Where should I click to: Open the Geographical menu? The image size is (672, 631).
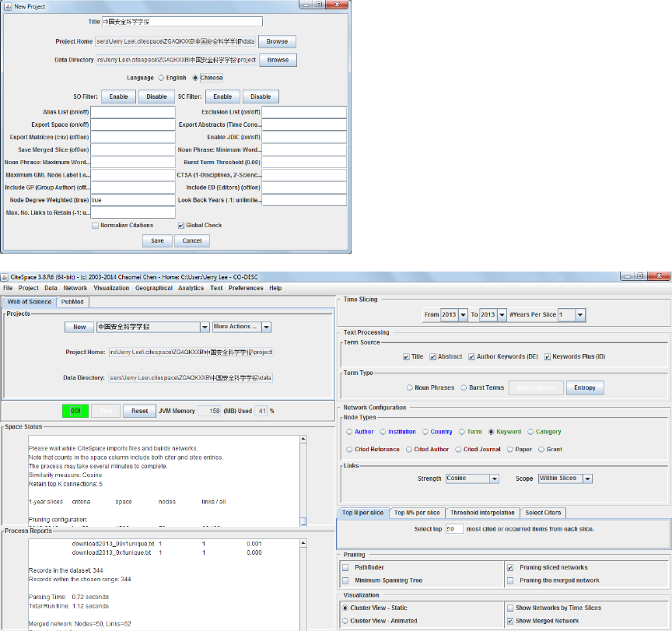[x=154, y=288]
